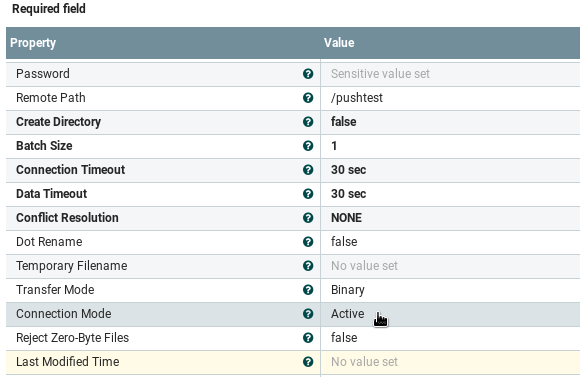
Task: Select the Create Directory property name
Action: coord(58,122)
